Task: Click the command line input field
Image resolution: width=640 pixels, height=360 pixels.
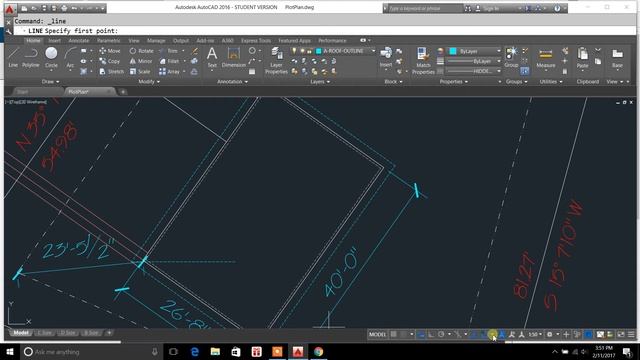Action: coord(324,31)
